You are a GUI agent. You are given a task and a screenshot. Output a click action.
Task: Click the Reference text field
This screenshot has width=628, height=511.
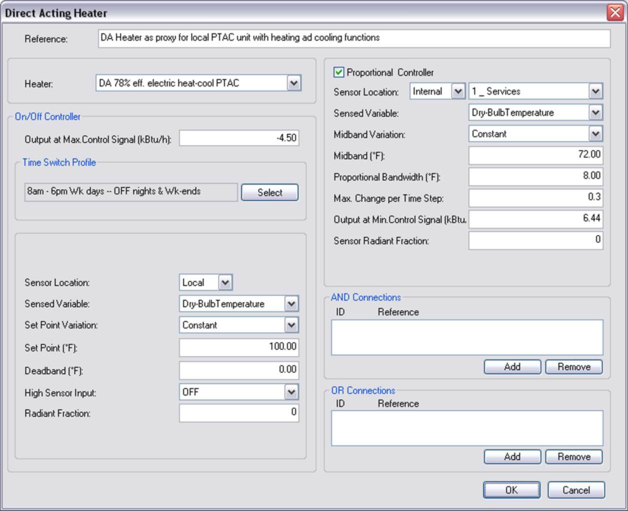pyautogui.click(x=354, y=38)
